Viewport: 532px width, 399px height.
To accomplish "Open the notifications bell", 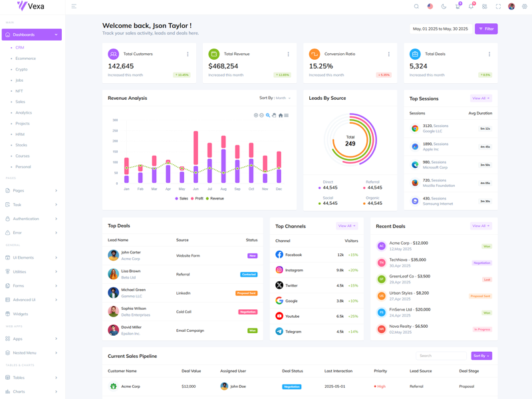I will pyautogui.click(x=471, y=7).
